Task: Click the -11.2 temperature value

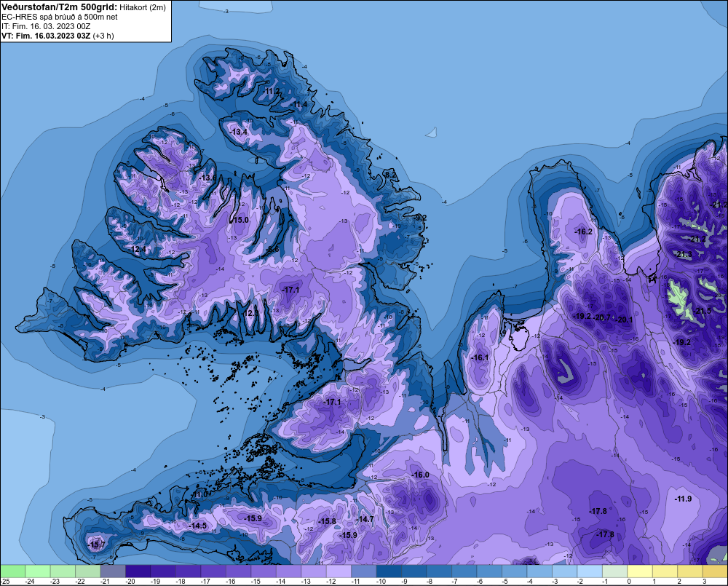Action: click(x=272, y=91)
